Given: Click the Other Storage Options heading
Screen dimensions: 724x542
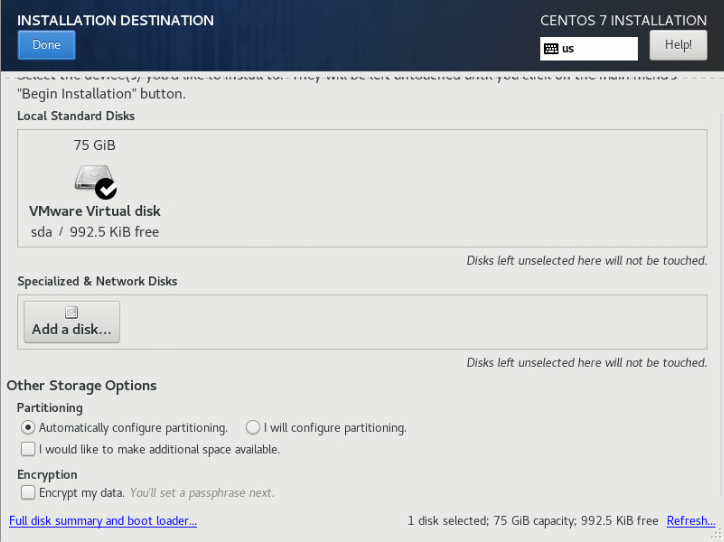Looking at the screenshot, I should [x=81, y=385].
